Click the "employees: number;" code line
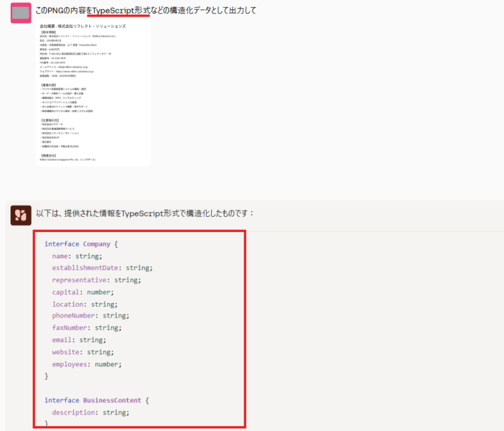504x431 pixels. [87, 364]
